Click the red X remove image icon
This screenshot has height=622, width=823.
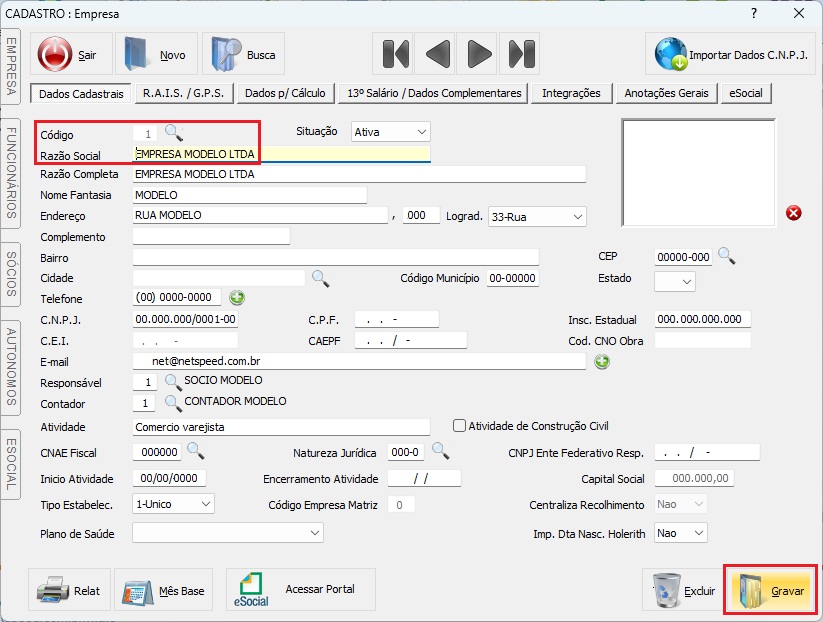point(794,213)
